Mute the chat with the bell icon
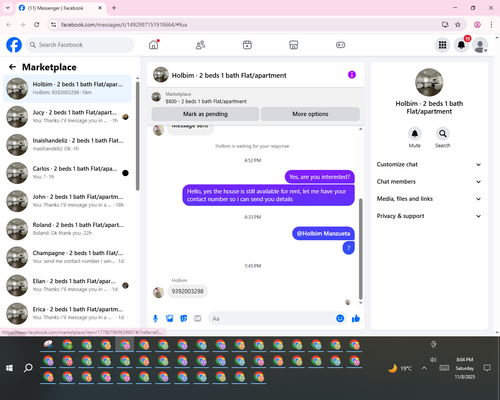 click(x=415, y=134)
